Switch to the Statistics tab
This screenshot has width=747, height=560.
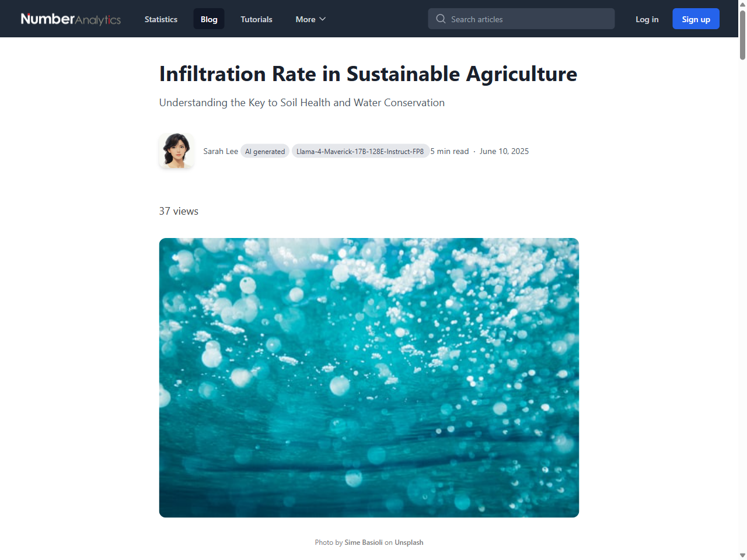[160, 19]
